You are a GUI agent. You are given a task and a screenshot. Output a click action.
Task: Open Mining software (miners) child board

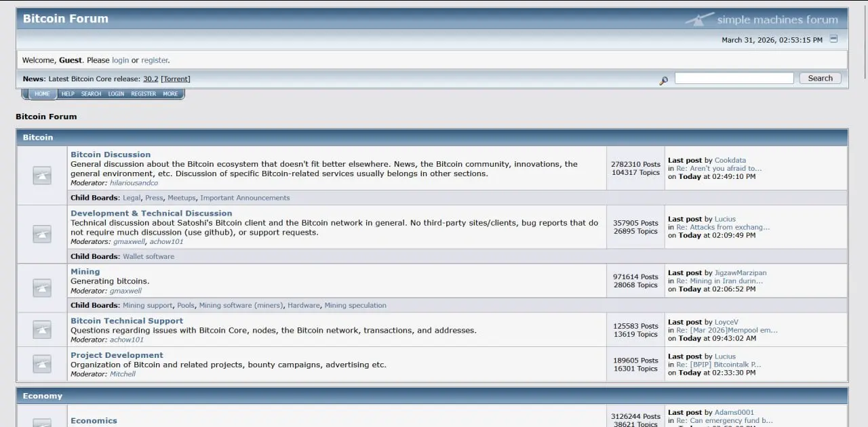[241, 306]
